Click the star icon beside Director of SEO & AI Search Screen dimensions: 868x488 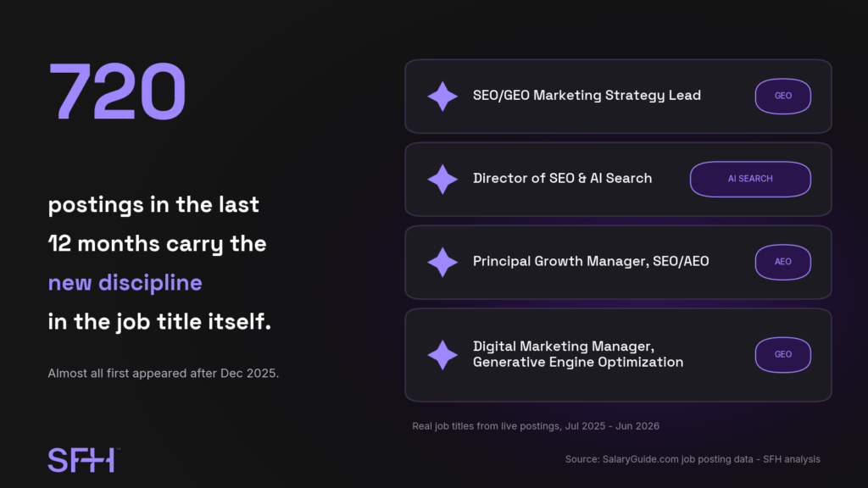pos(442,180)
